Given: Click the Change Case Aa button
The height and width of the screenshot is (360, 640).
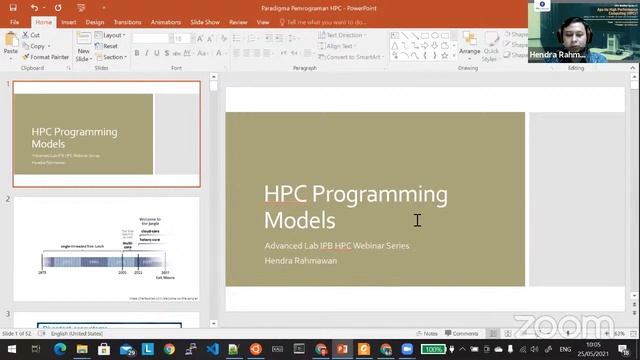Looking at the screenshot, I should [202, 53].
